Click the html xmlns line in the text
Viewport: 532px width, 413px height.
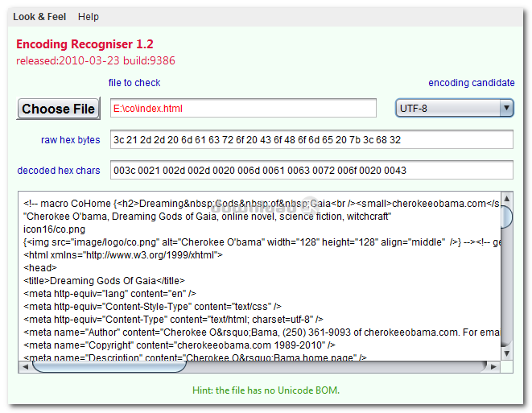pos(123,255)
